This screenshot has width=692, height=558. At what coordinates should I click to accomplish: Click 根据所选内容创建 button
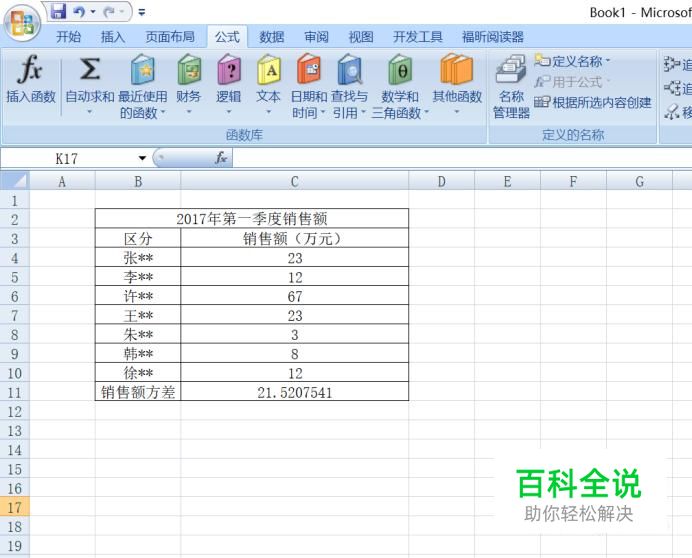click(x=593, y=102)
